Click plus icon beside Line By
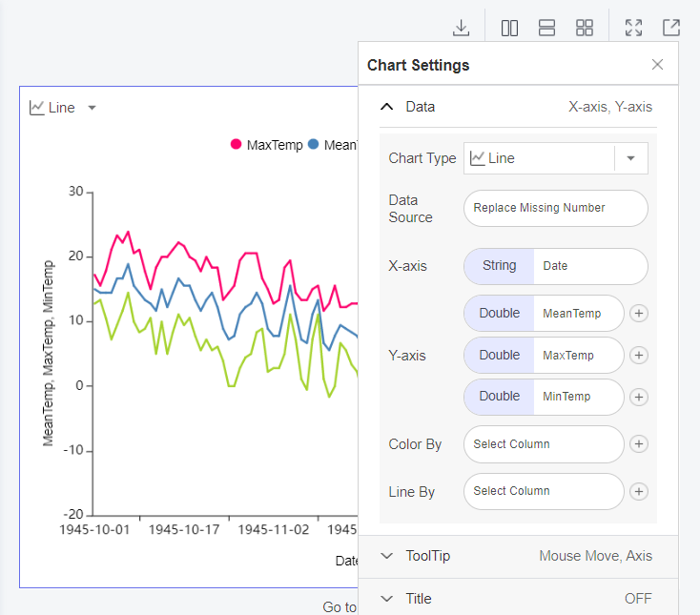700x615 pixels. (x=639, y=491)
